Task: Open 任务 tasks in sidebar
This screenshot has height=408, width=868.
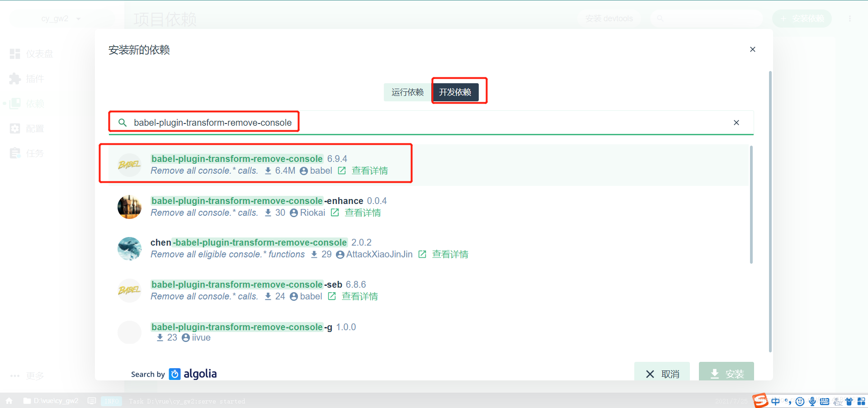Action: coord(27,153)
